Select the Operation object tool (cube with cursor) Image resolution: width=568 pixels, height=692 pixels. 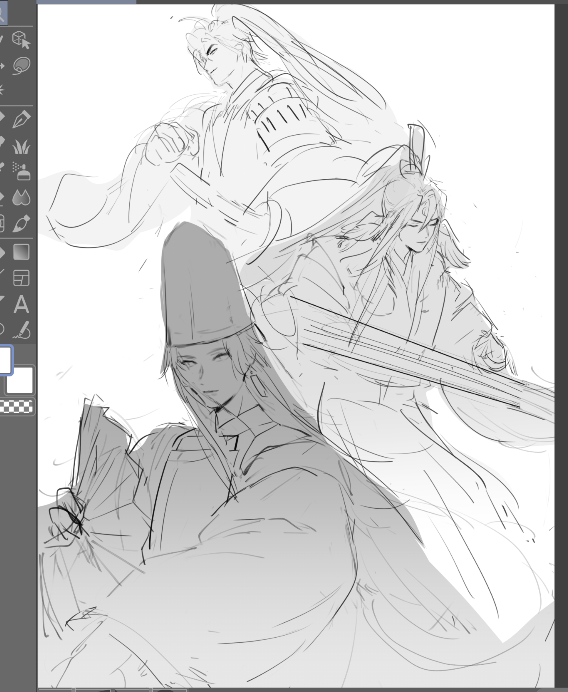pyautogui.click(x=21, y=40)
